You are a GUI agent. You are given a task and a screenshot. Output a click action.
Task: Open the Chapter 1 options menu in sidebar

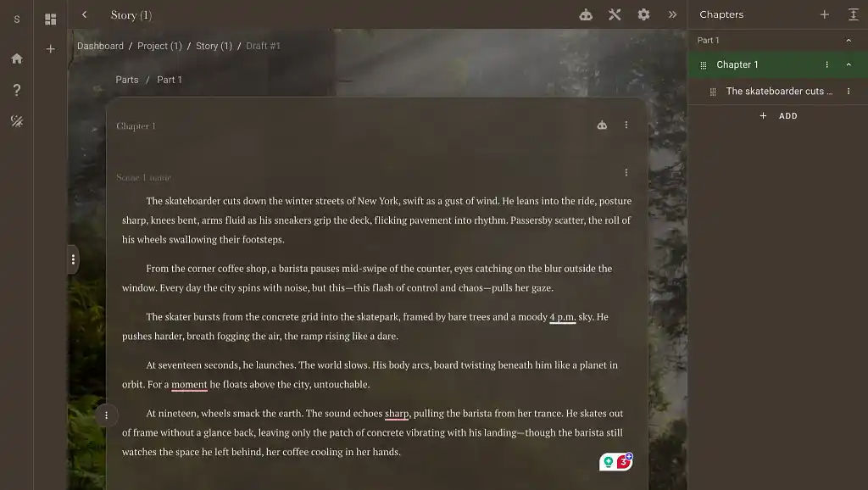coord(826,64)
